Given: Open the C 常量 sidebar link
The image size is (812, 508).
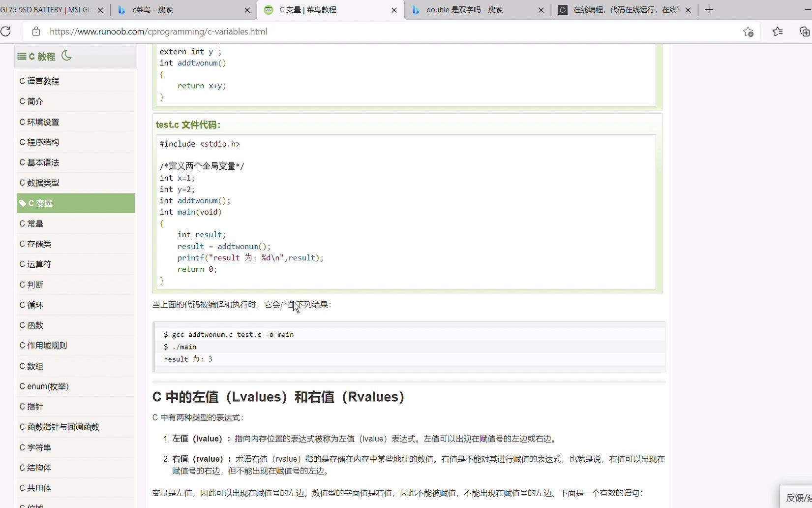Looking at the screenshot, I should click(76, 223).
